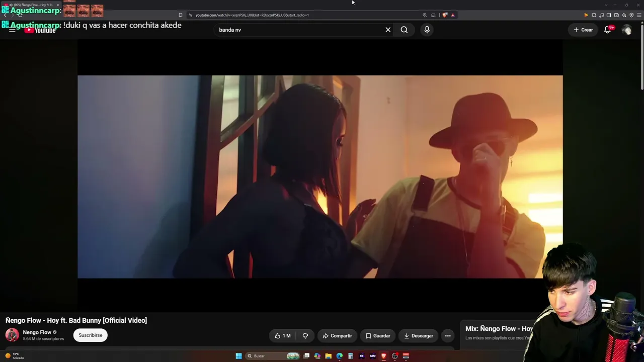Image resolution: width=644 pixels, height=362 pixels.
Task: Start voice search with microphone icon
Action: (427, 30)
